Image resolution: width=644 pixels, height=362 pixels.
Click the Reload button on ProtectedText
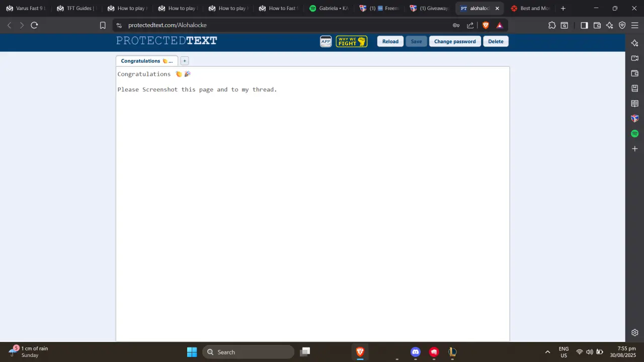click(x=390, y=41)
